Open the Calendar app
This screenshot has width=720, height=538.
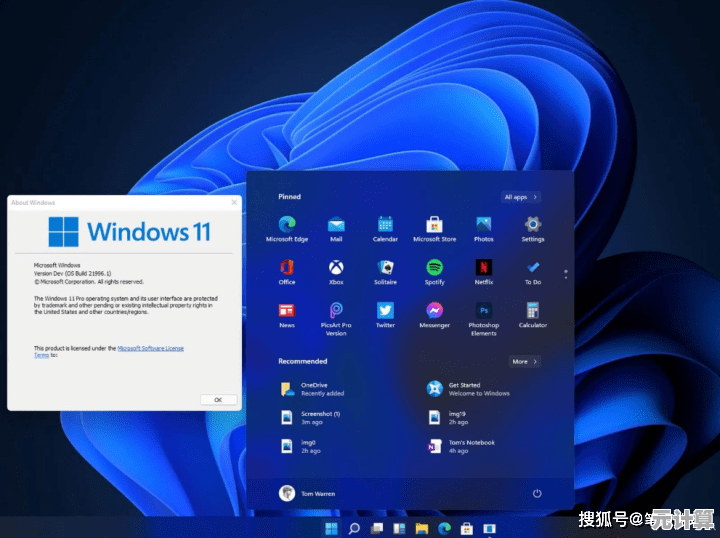click(x=385, y=226)
